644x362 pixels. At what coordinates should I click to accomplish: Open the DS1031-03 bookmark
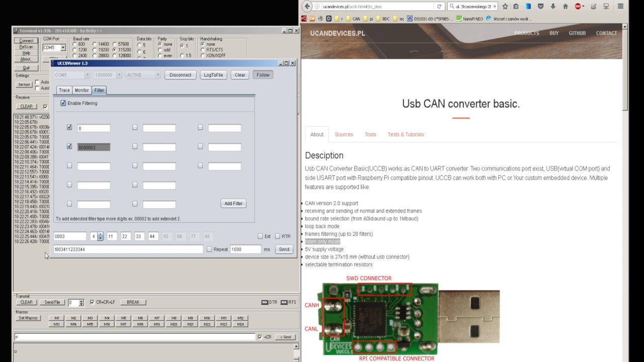430,19
